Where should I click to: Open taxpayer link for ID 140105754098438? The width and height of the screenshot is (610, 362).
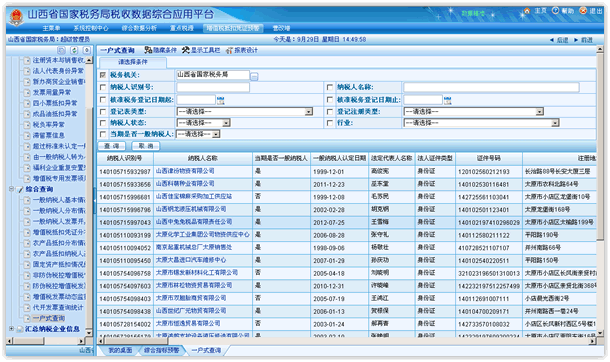click(191, 311)
